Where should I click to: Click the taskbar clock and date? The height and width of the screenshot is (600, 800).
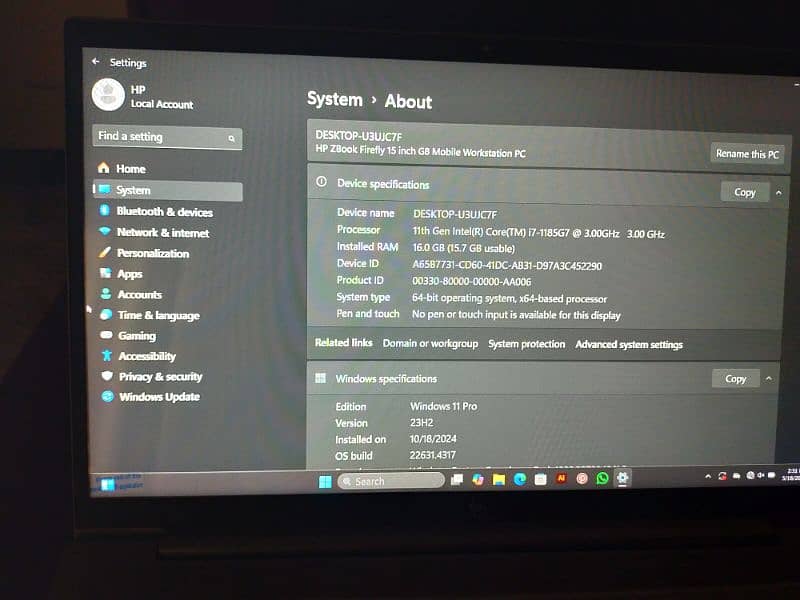point(792,474)
